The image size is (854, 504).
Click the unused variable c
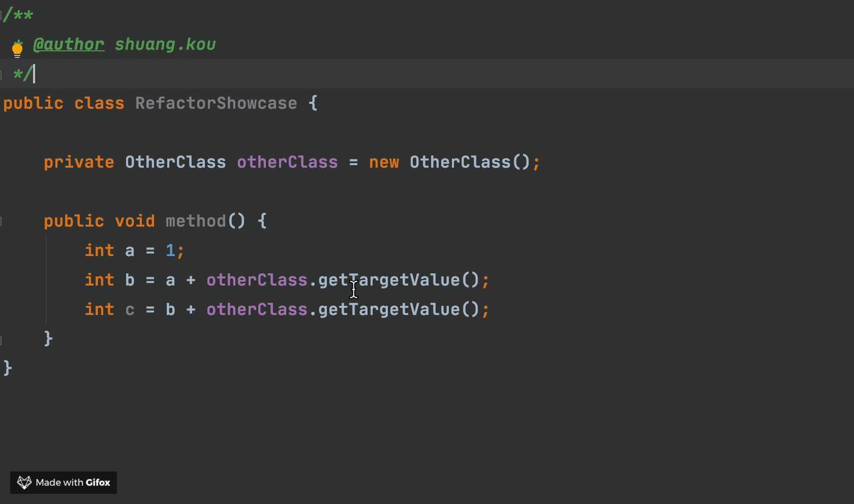[130, 310]
